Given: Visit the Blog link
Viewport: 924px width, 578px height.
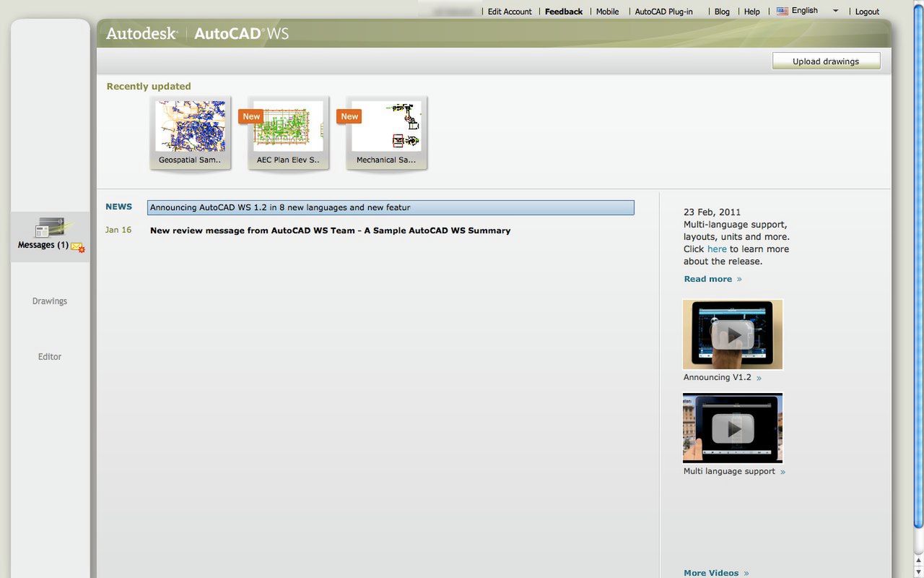Looking at the screenshot, I should click(x=722, y=12).
